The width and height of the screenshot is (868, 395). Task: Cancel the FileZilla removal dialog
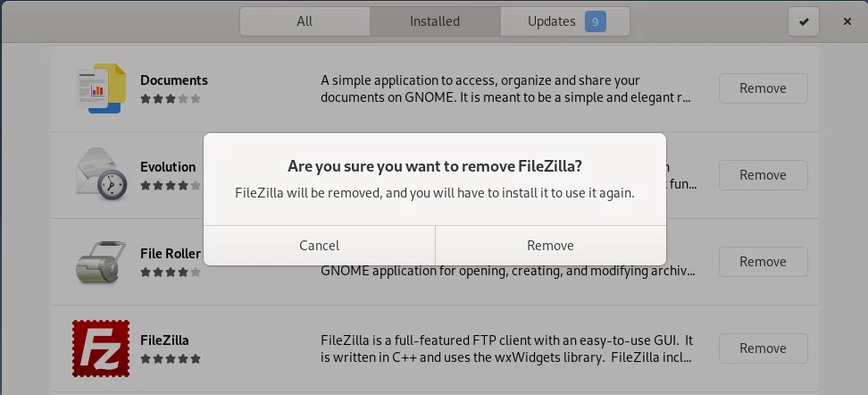pos(320,246)
